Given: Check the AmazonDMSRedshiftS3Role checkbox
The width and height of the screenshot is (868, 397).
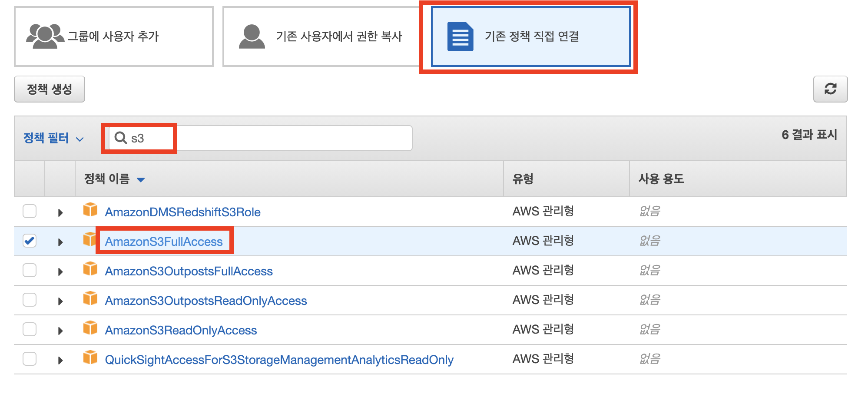Looking at the screenshot, I should click(x=30, y=211).
